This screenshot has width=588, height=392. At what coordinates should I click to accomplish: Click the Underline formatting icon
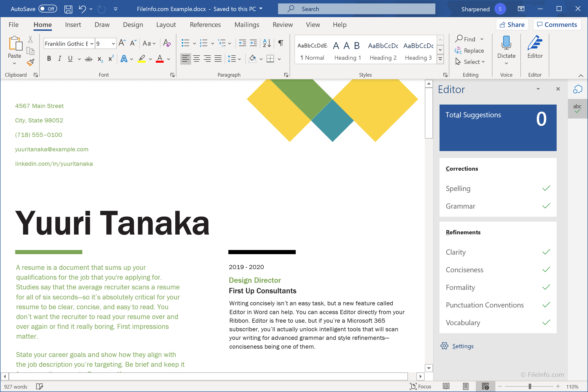pyautogui.click(x=70, y=58)
